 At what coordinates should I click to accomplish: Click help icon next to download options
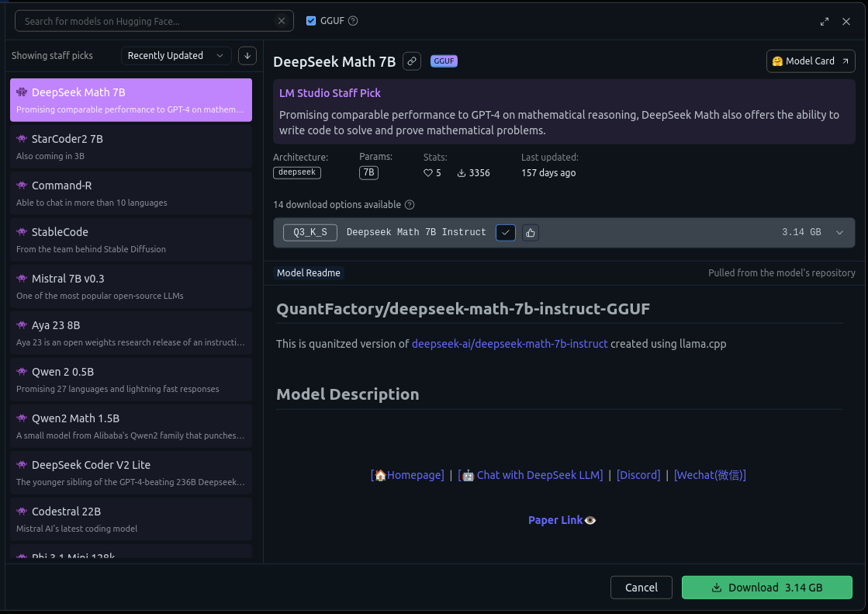pos(410,205)
